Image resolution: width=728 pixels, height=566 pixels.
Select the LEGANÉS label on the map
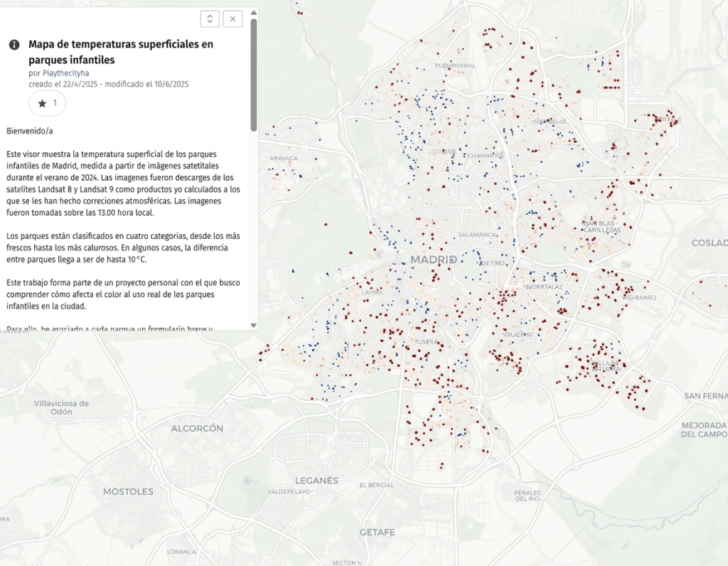[x=316, y=481]
